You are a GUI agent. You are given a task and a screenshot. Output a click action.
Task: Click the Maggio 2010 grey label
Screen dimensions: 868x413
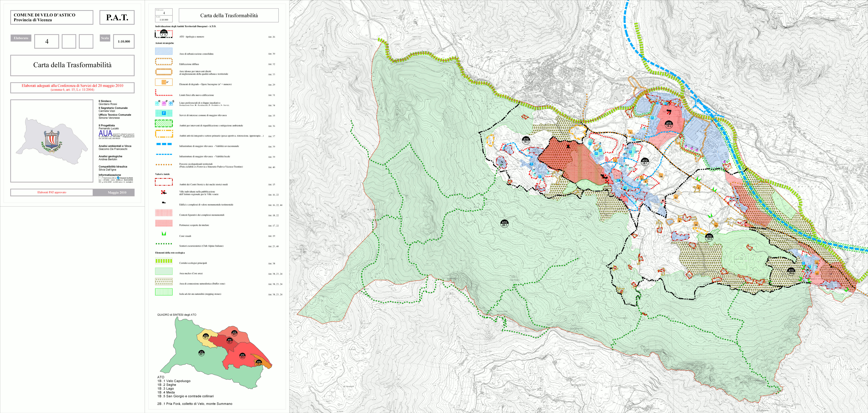click(x=117, y=192)
